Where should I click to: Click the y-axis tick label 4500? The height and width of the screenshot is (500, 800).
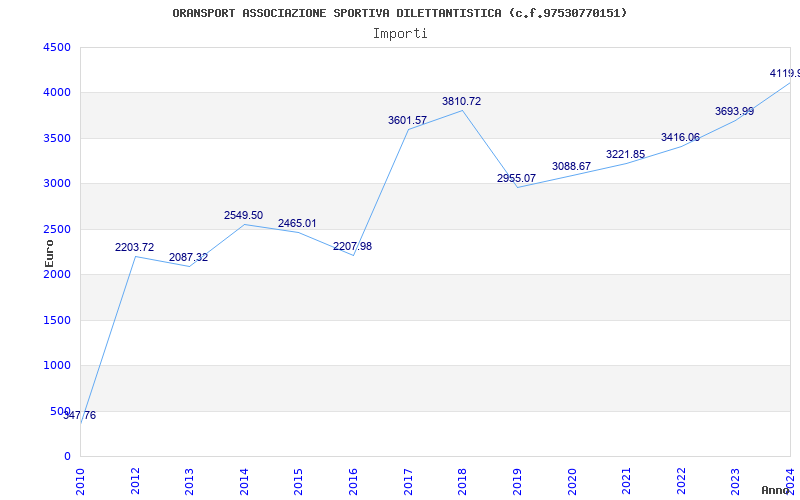pyautogui.click(x=57, y=47)
